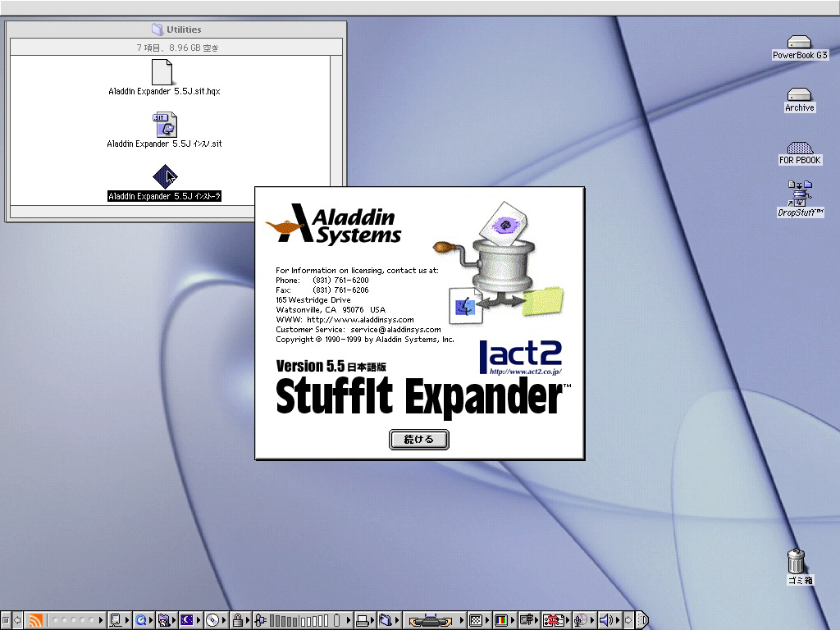Select the FOR PBOOK volume icon

point(800,148)
